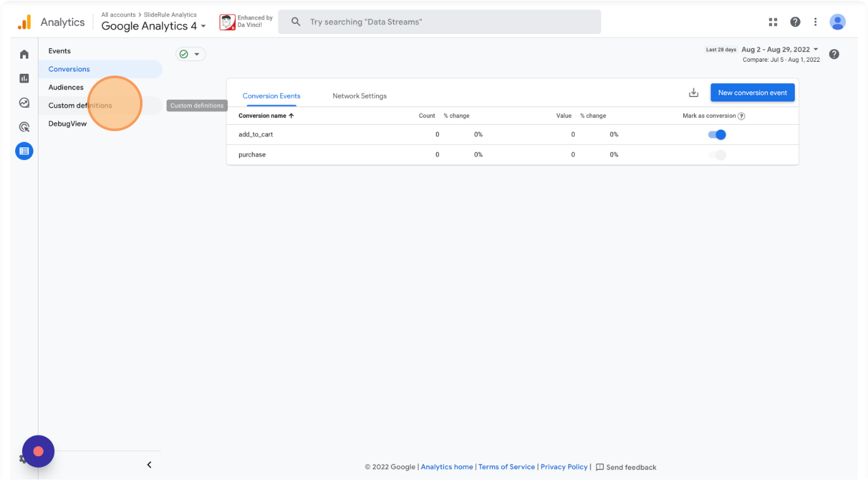Click the user account avatar

(837, 22)
